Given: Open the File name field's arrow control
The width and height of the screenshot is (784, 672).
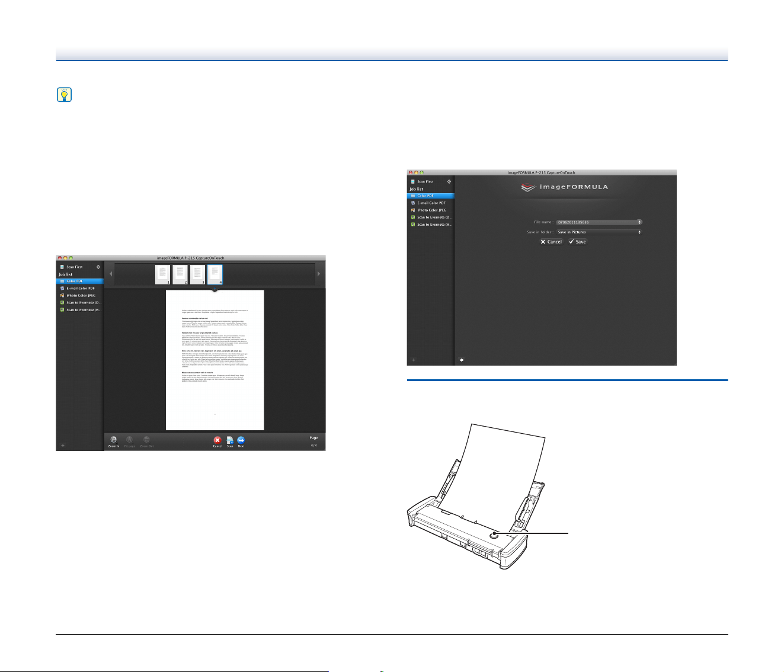Looking at the screenshot, I should click(x=639, y=222).
